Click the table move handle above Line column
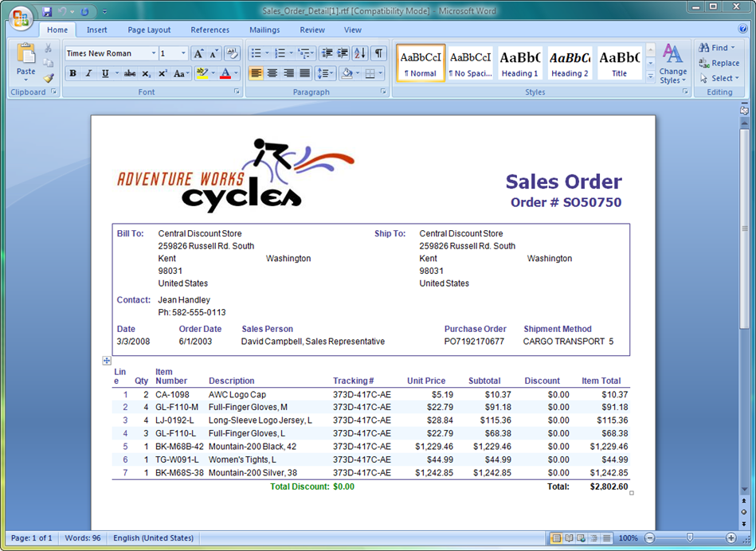Viewport: 756px width, 551px height. (107, 361)
